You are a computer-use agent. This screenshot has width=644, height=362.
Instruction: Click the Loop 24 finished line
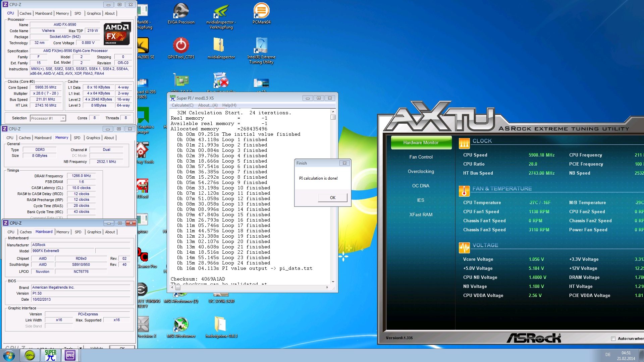[x=223, y=263]
